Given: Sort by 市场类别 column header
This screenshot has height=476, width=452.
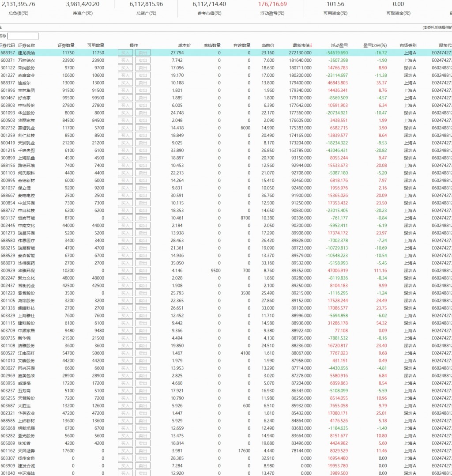Looking at the screenshot, I should click(x=408, y=45).
